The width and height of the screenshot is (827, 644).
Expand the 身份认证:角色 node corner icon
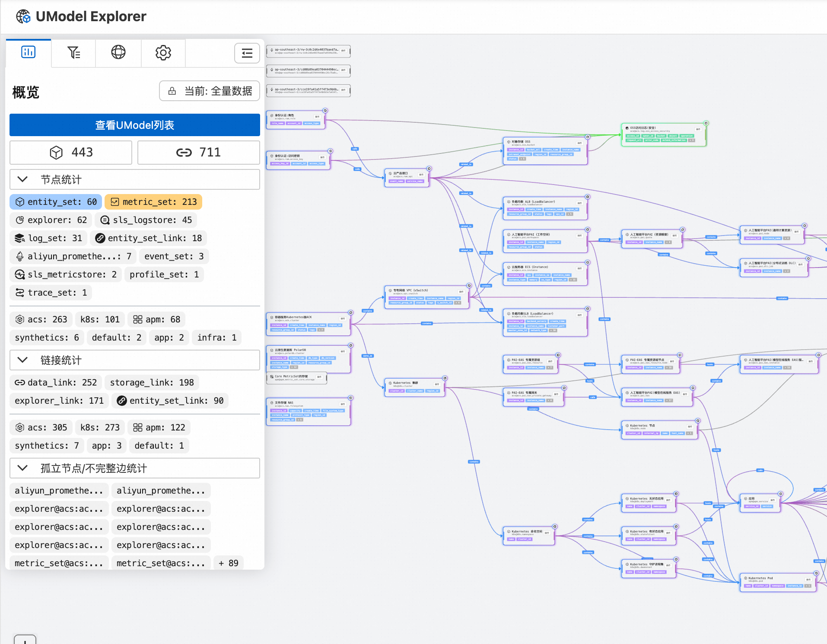[x=325, y=111]
